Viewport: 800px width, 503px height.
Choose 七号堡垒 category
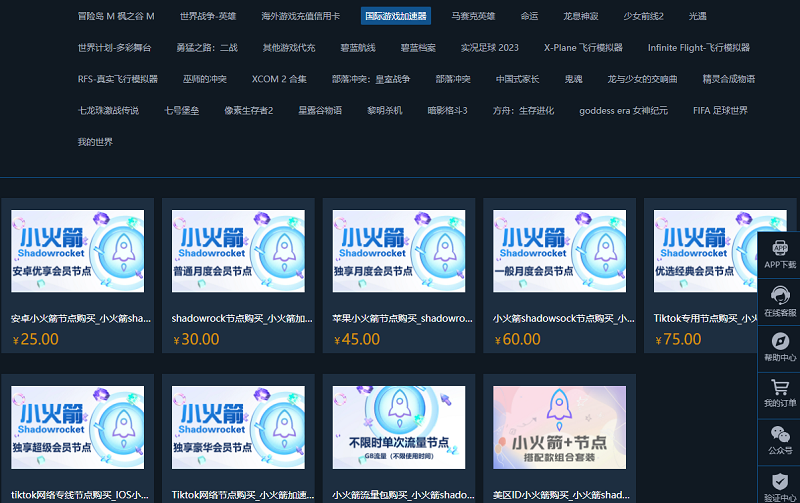(x=182, y=110)
